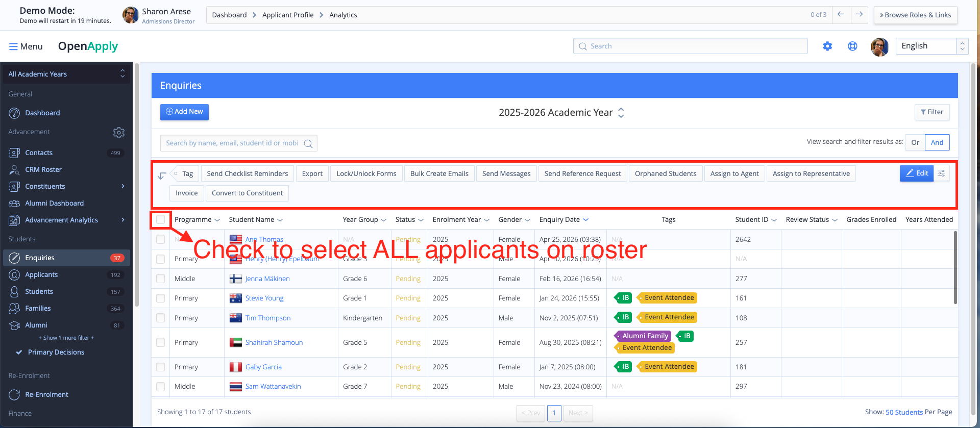Open the All Academic Years dropdown
980x428 pixels.
[x=66, y=74]
